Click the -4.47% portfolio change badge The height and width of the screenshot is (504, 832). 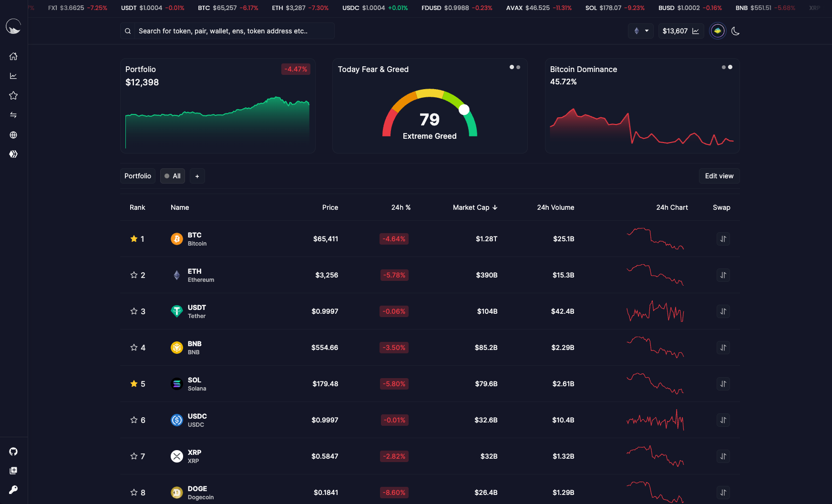point(296,69)
